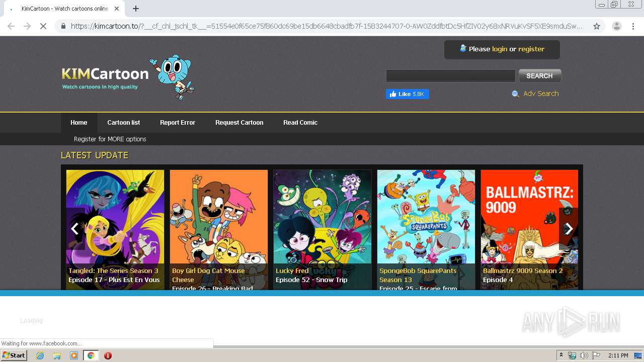The width and height of the screenshot is (644, 362).
Task: Open Windows Explorer folder in taskbar
Action: tap(57, 355)
